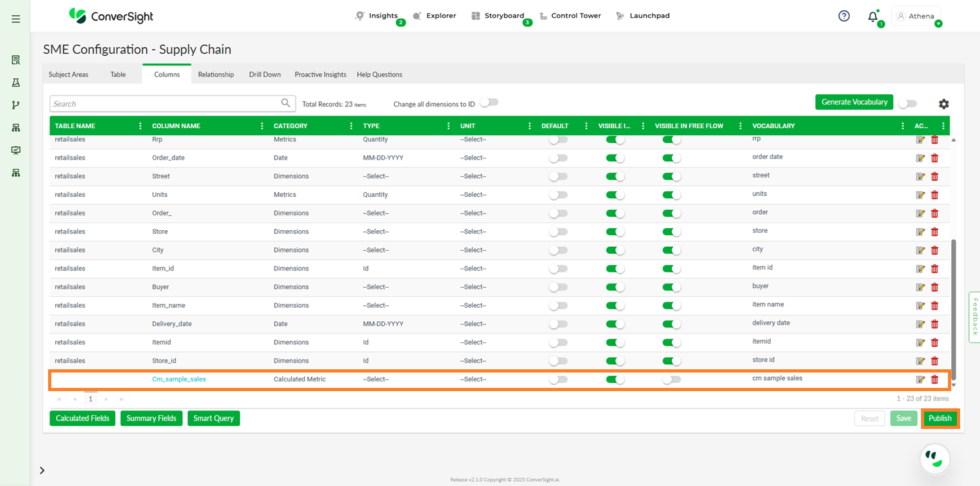Toggle Change all dimensions to ID
Screen dimensions: 980x486
coord(489,103)
